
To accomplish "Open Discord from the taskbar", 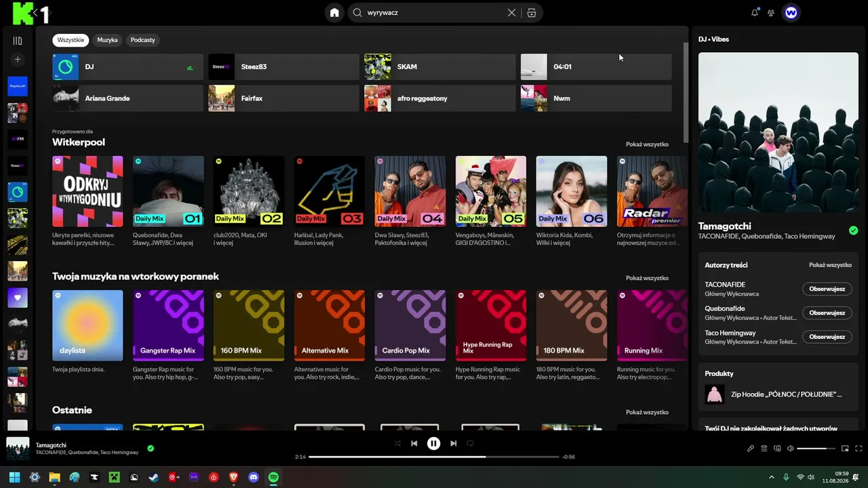I will point(254,477).
